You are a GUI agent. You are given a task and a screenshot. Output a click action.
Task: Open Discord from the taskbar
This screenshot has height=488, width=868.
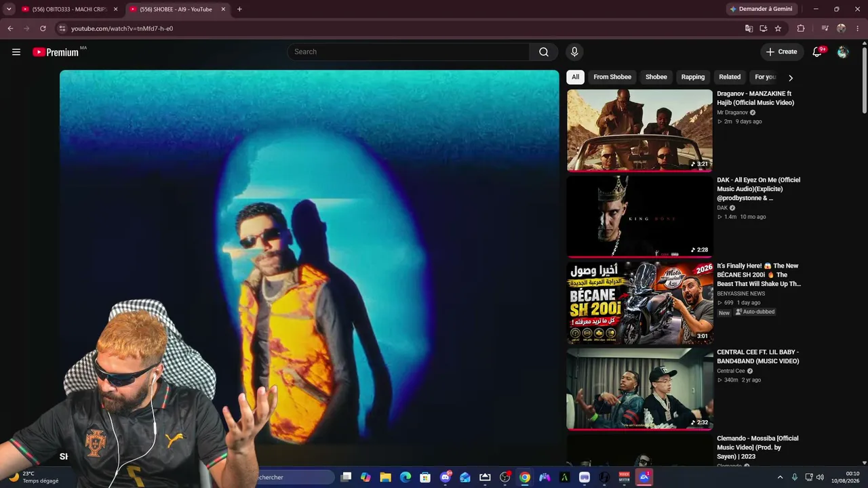(x=446, y=477)
